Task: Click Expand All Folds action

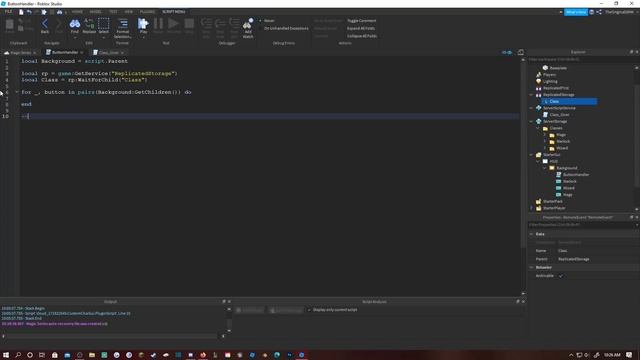Action: coord(361,29)
